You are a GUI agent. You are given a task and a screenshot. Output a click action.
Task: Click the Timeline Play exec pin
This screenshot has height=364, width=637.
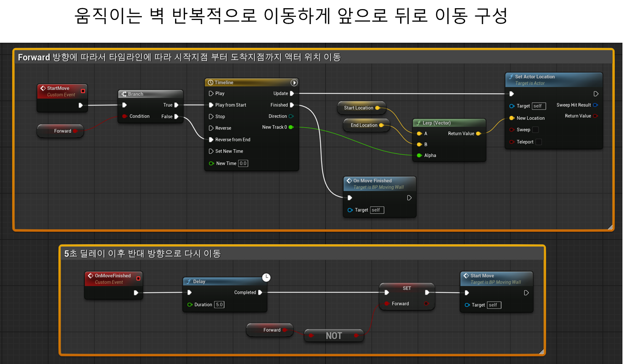click(x=211, y=94)
